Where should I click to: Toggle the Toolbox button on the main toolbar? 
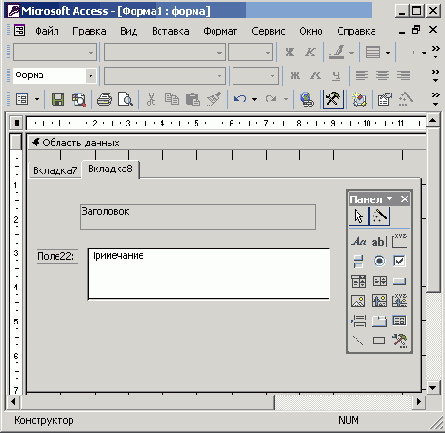[x=333, y=99]
